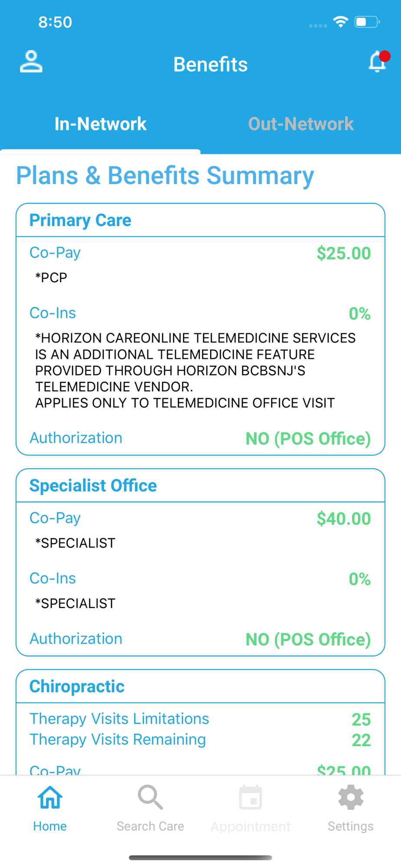Tap the Appointment calendar icon
The width and height of the screenshot is (401, 868).
tap(250, 797)
